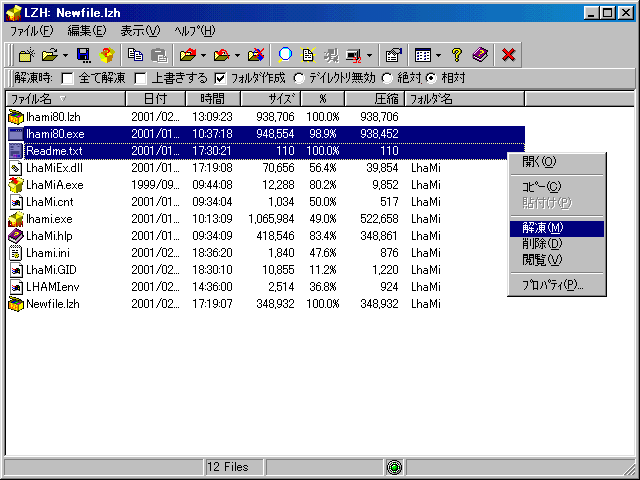
Task: Click the blue magnifier view icon
Action: coord(285,55)
